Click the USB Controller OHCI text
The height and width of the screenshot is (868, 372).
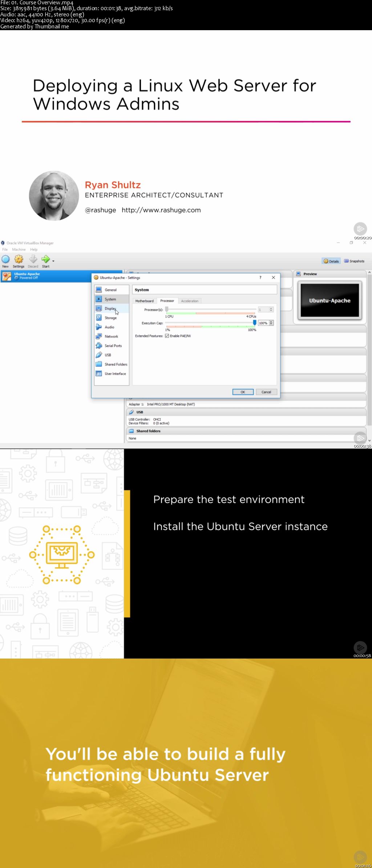click(x=145, y=419)
